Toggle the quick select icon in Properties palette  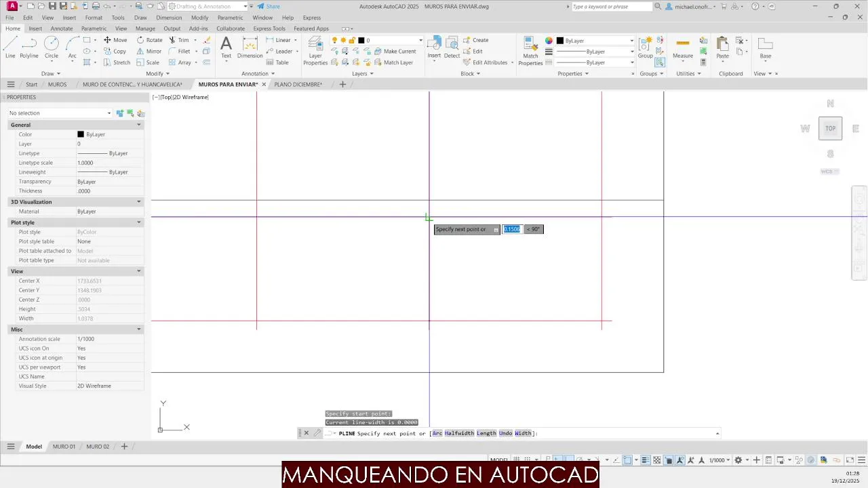click(x=141, y=113)
